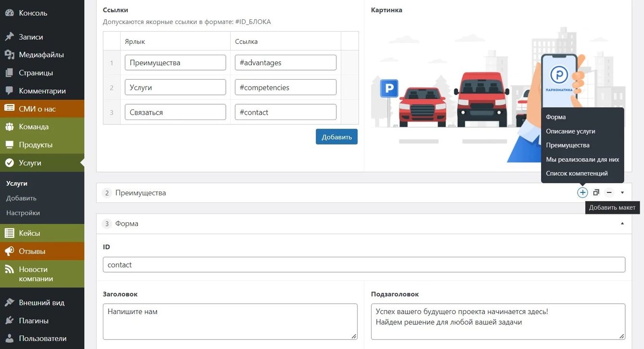The height and width of the screenshot is (349, 644).
Task: Select Список компетенций in layout popup
Action: point(577,173)
